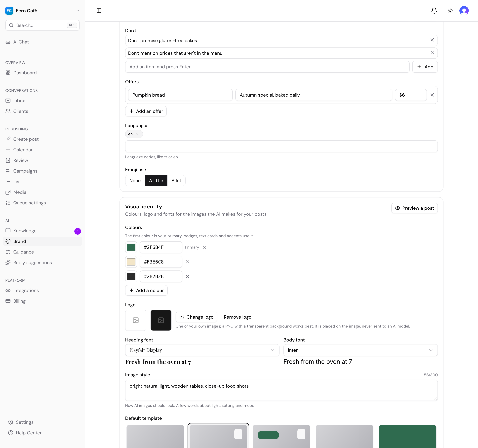Image resolution: width=478 pixels, height=448 pixels.
Task: Click Add an offer
Action: 146,111
